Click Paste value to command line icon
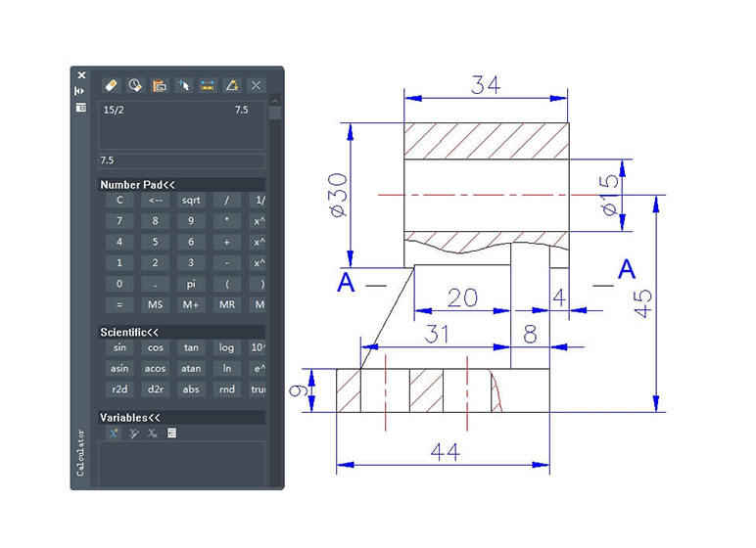Viewport: 756px width, 548px height. click(x=160, y=86)
